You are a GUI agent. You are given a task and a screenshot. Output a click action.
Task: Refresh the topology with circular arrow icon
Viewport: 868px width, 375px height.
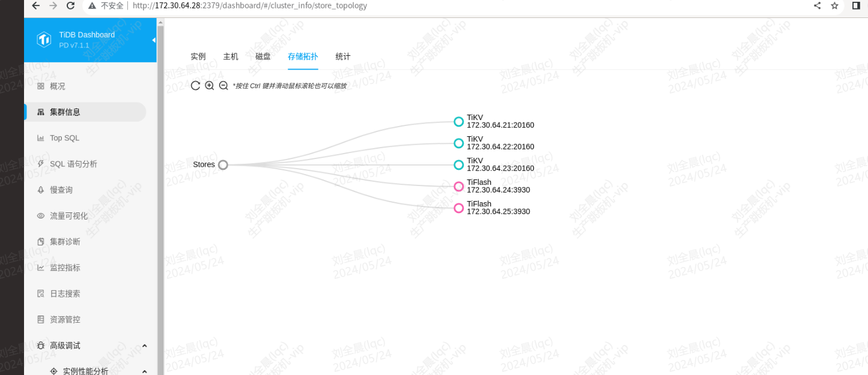195,86
